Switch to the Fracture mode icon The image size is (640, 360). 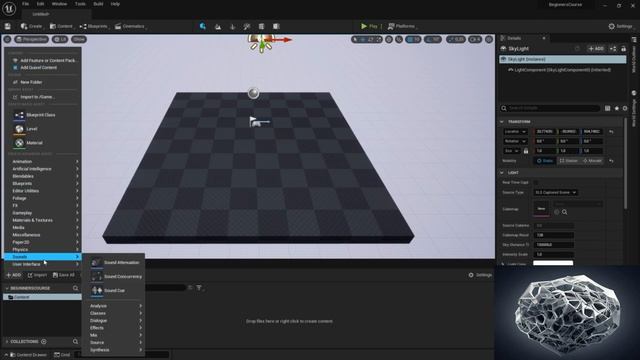pos(276,27)
